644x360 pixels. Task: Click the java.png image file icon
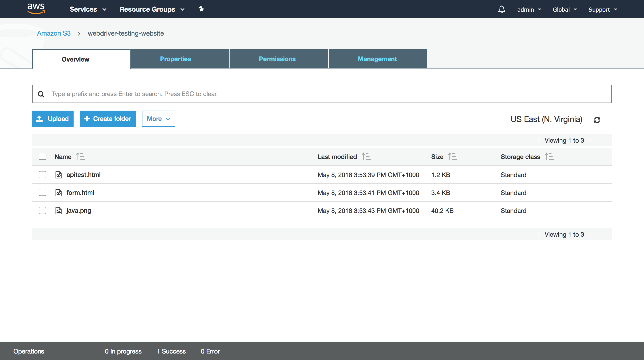coord(59,210)
